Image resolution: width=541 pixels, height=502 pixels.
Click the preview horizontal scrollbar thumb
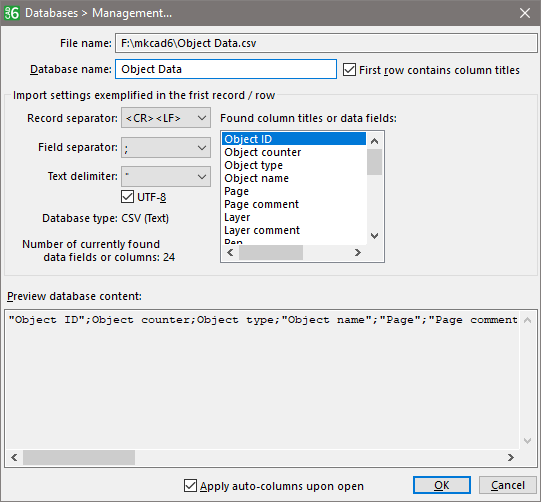tap(79, 457)
